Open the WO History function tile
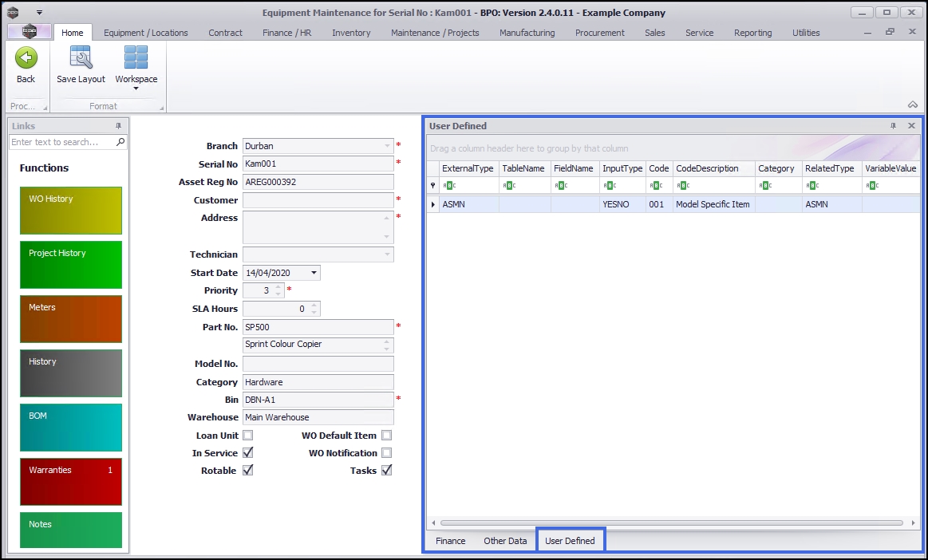The width and height of the screenshot is (928, 560). click(70, 211)
